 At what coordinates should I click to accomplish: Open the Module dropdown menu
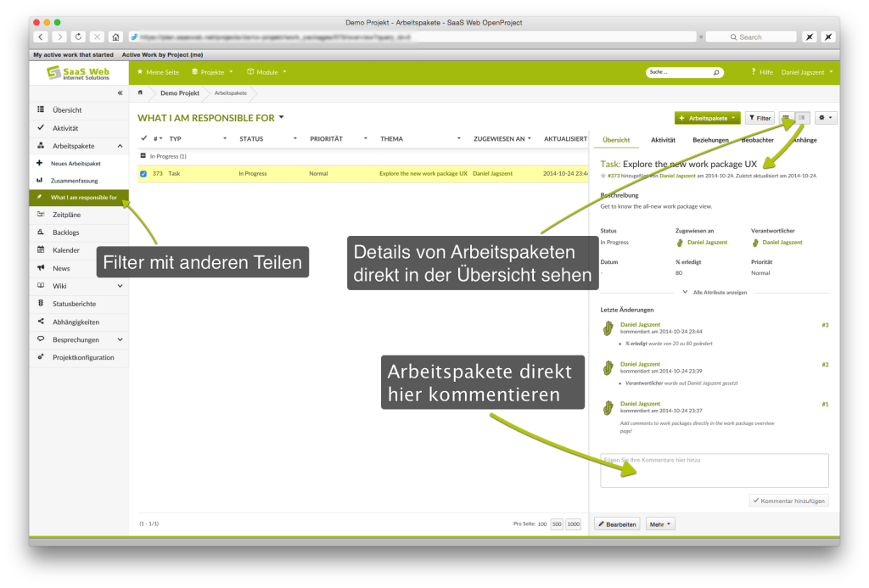(x=266, y=72)
